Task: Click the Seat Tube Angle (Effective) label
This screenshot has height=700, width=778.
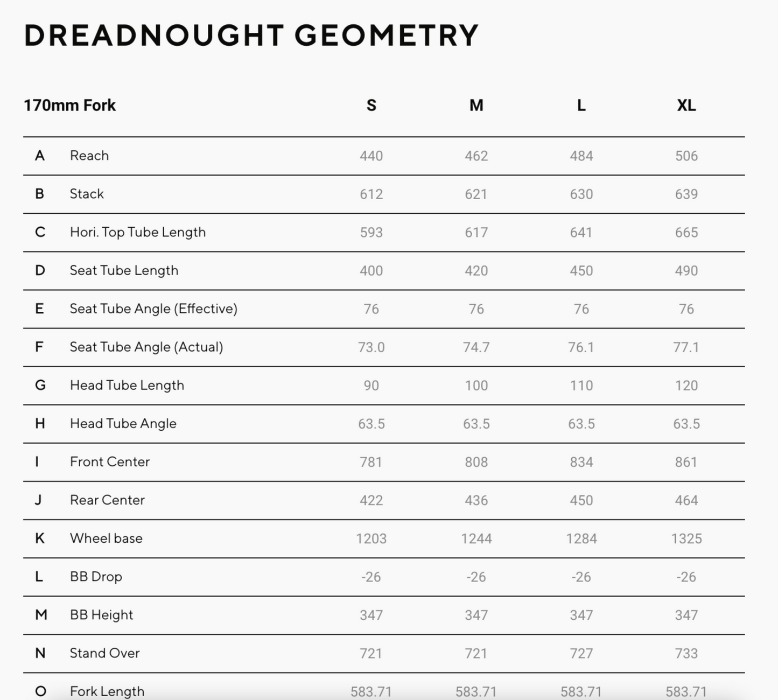Action: (x=153, y=309)
